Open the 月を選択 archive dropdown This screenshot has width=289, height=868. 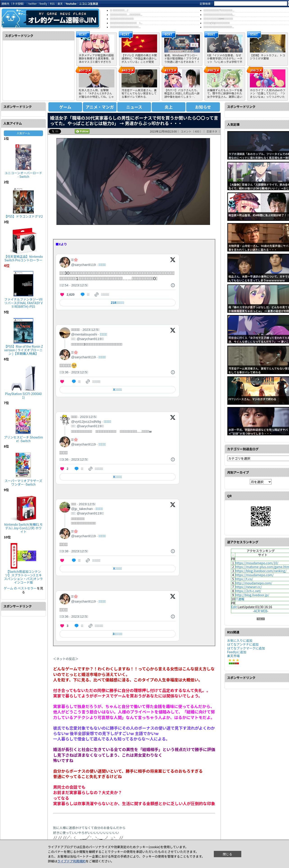point(260,482)
